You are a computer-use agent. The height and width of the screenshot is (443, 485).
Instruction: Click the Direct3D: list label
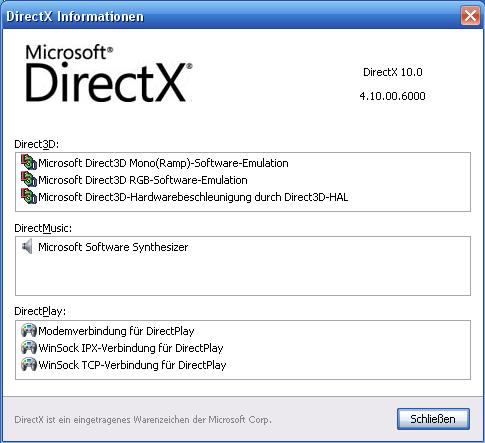coord(37,144)
